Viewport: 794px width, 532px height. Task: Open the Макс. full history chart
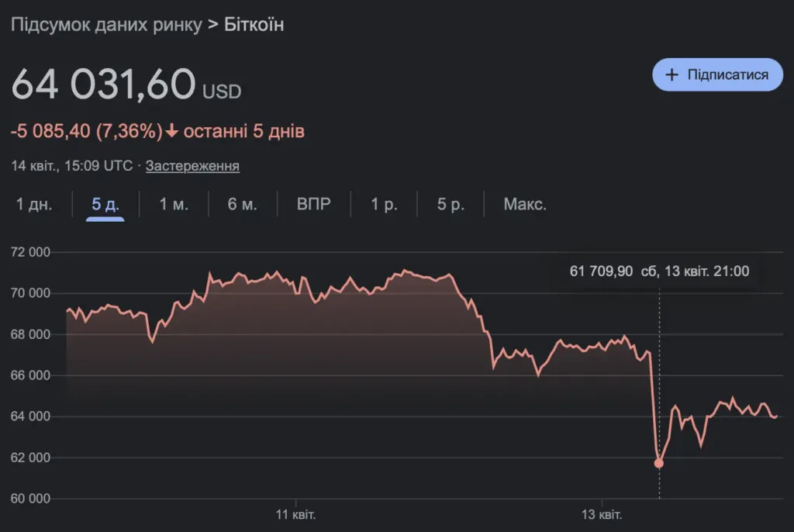(x=525, y=205)
